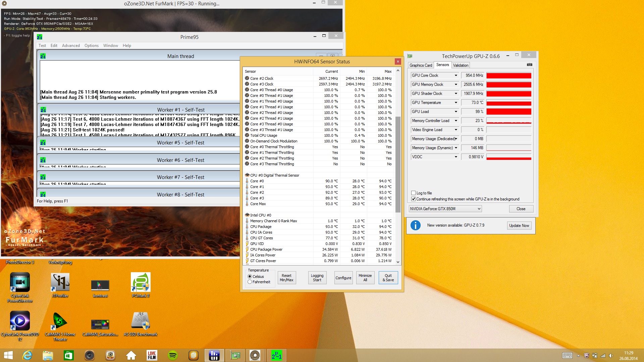Screen dimensions: 644x362
Task: Open Internet Explorer from taskbar
Action: (x=27, y=355)
